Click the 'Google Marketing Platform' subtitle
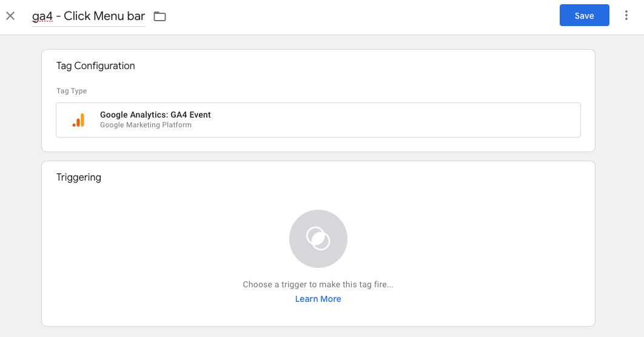Image resolution: width=644 pixels, height=337 pixels. click(x=146, y=125)
